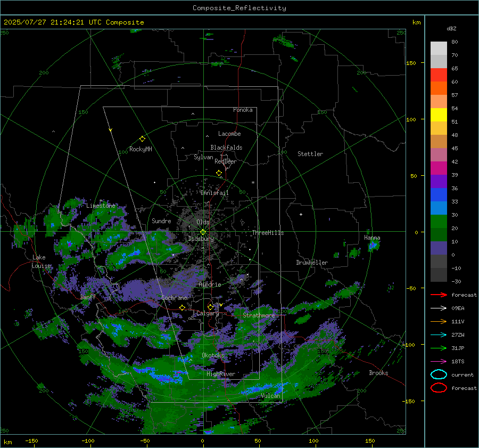Screen dimensions: 479x448
Task: Click the cyan current ellipse icon
Action: (x=439, y=374)
